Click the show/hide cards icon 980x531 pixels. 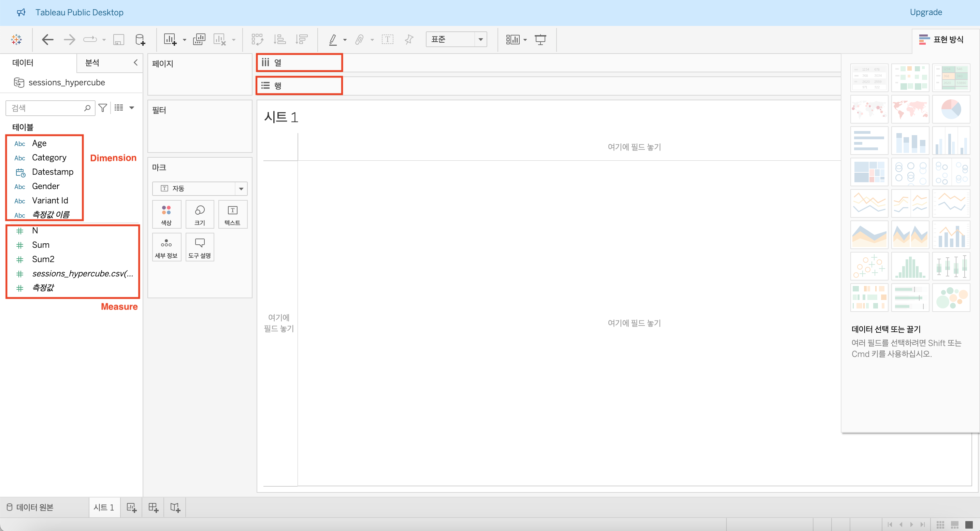click(513, 39)
